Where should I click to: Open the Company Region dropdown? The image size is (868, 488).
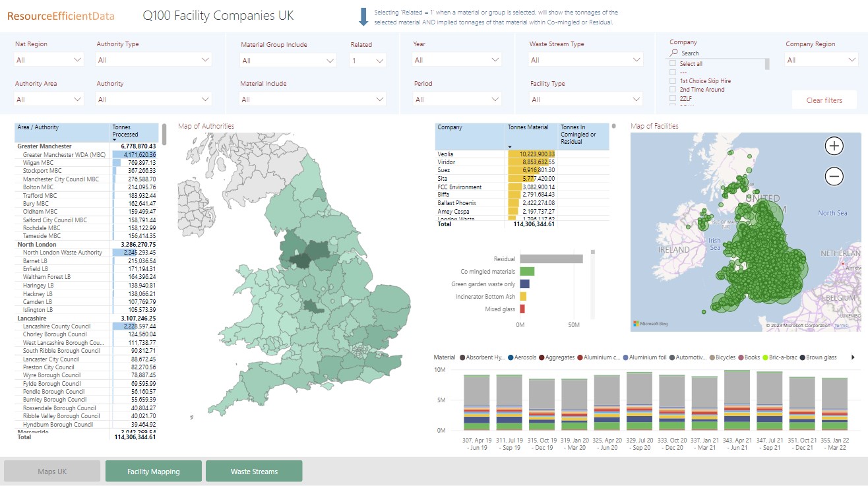[821, 60]
